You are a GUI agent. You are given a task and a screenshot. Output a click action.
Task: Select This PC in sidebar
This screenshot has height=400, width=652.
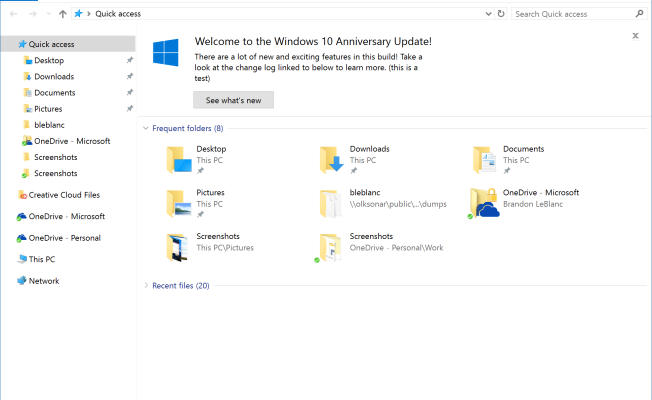(42, 259)
